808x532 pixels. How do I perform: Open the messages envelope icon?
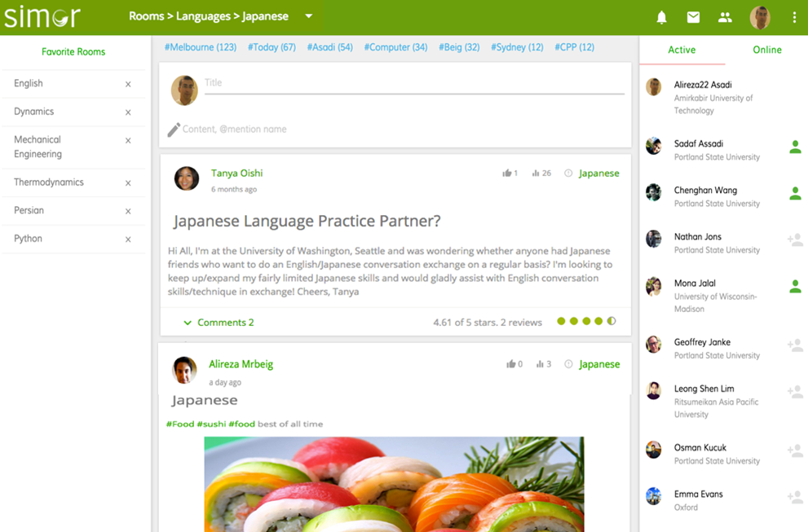(693, 17)
